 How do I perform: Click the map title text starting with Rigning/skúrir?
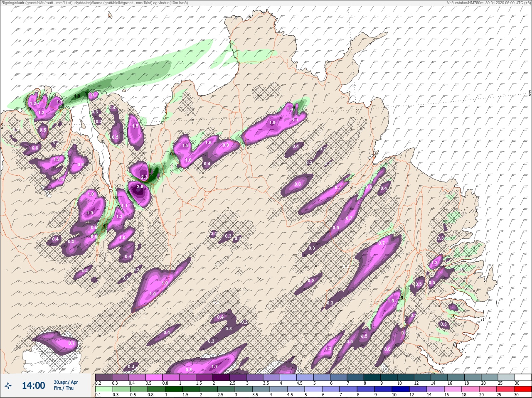pos(95,3)
